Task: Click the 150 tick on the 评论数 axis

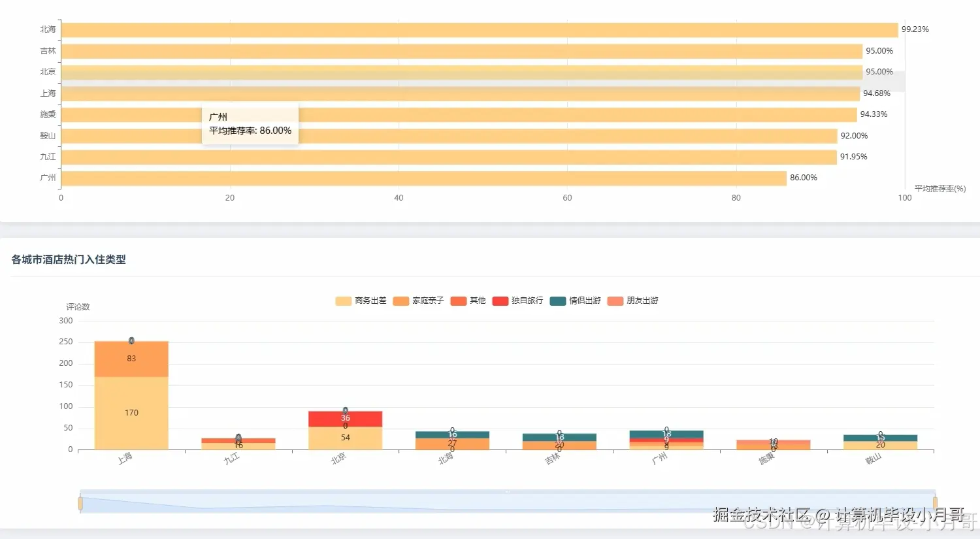Action: pyautogui.click(x=66, y=385)
